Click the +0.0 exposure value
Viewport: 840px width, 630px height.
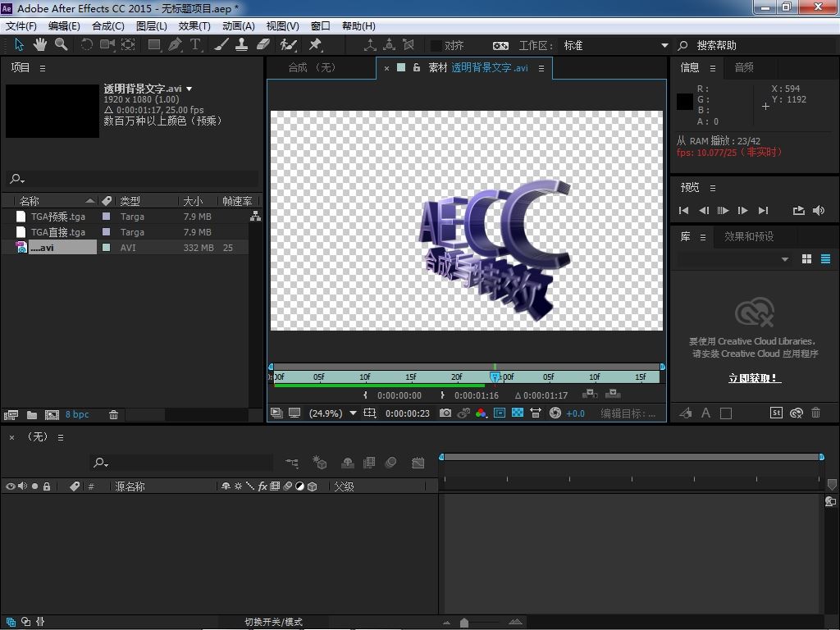click(575, 413)
